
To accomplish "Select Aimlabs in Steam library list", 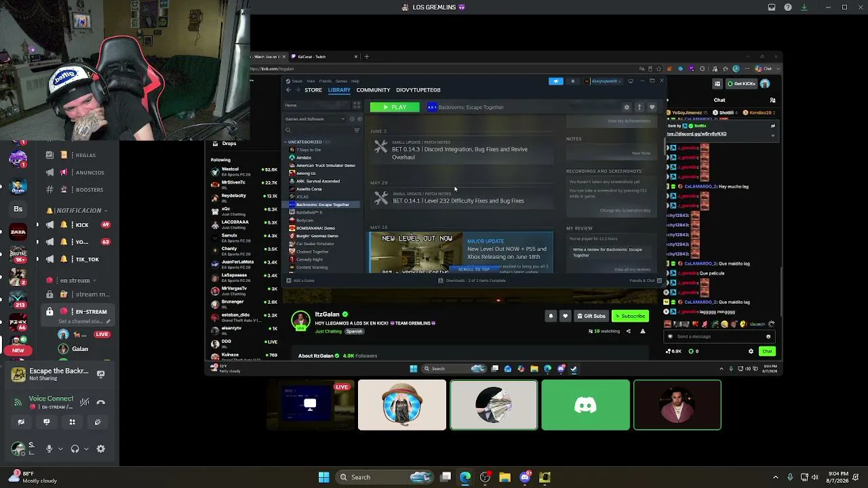I will 303,157.
